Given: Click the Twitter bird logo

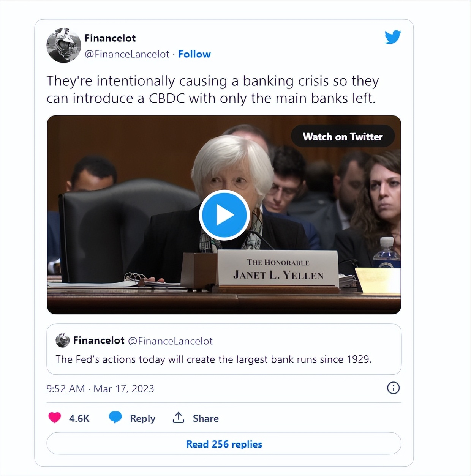Looking at the screenshot, I should [393, 37].
